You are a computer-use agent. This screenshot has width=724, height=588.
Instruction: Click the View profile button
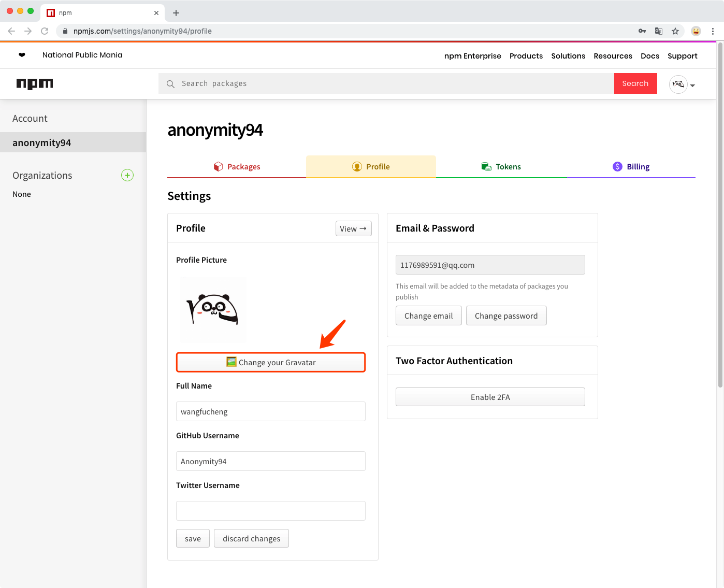pos(354,228)
